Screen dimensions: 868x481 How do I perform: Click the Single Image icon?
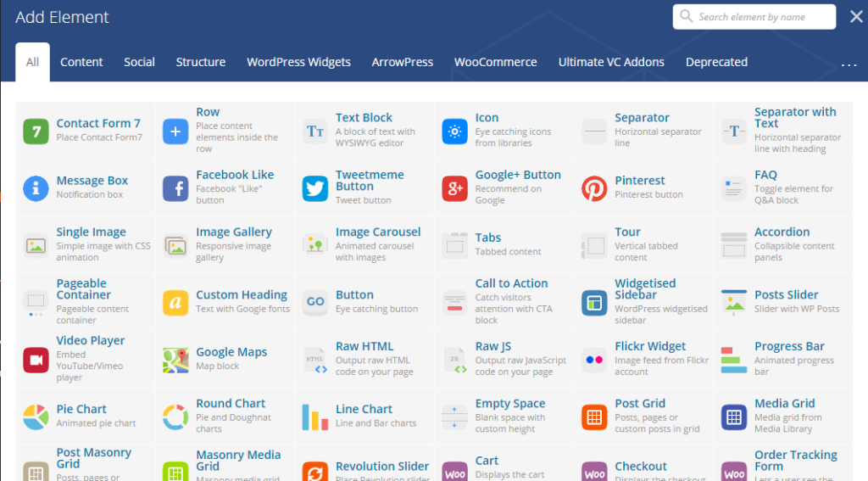36,245
